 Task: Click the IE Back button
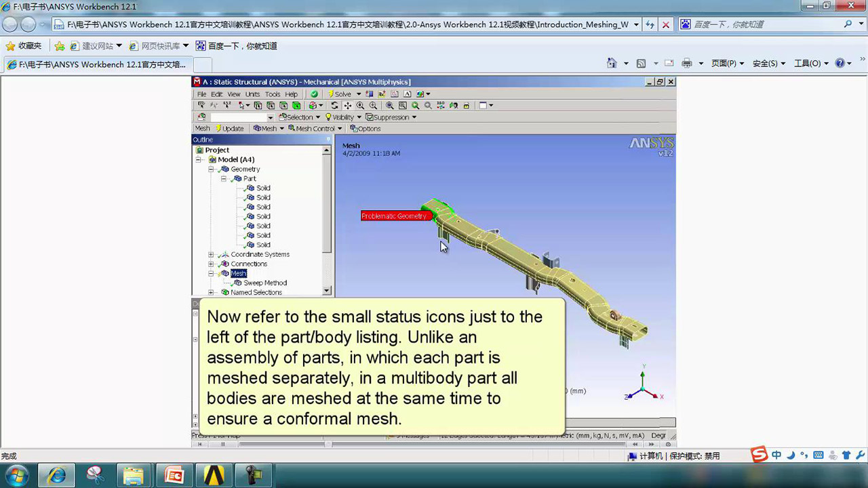click(10, 24)
